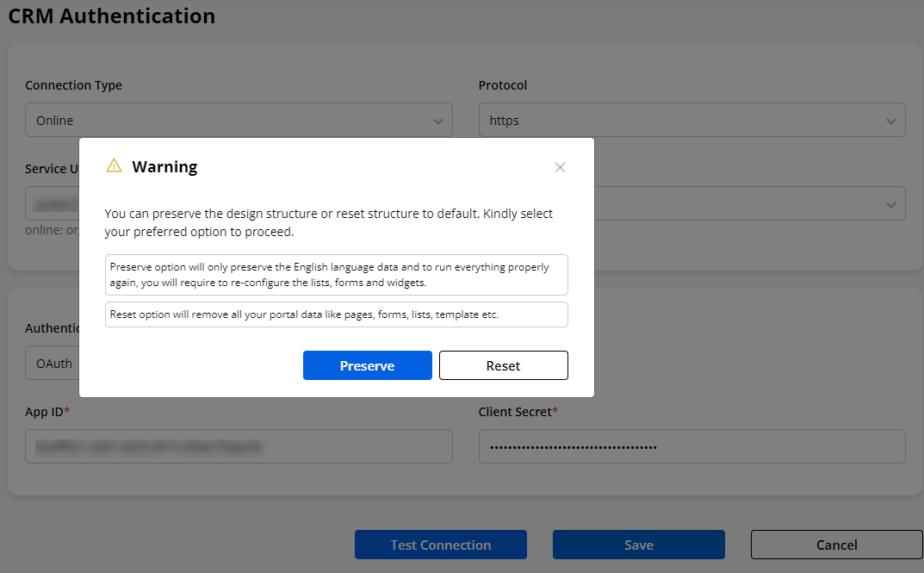Expand the Protocol dropdown showing https
This screenshot has height=573, width=924.
tap(691, 121)
